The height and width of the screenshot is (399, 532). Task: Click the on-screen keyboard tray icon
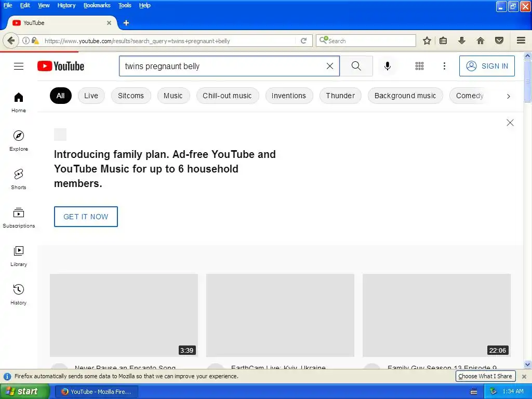click(474, 392)
